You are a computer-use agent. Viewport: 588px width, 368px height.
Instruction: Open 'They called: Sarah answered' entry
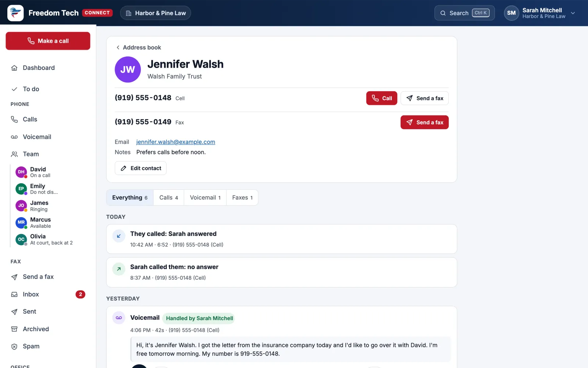click(282, 239)
